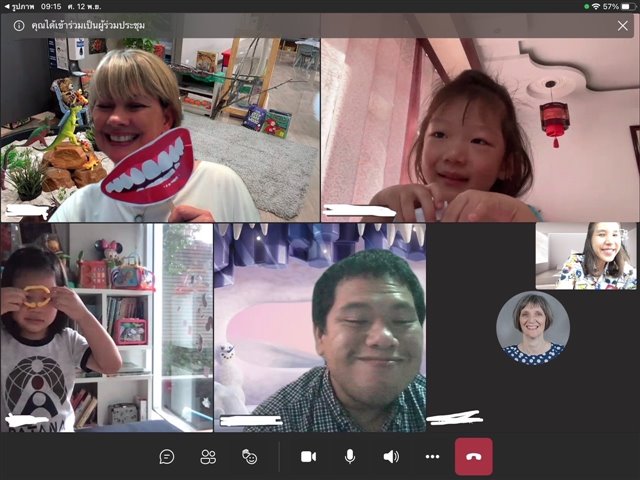Tap the circular participant avatar
The image size is (640, 480).
coord(533,328)
